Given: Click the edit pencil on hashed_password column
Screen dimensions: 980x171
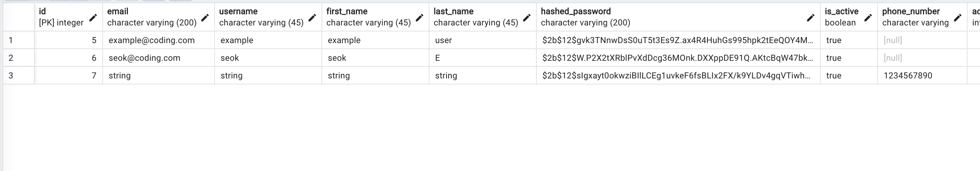Looking at the screenshot, I should (x=810, y=17).
